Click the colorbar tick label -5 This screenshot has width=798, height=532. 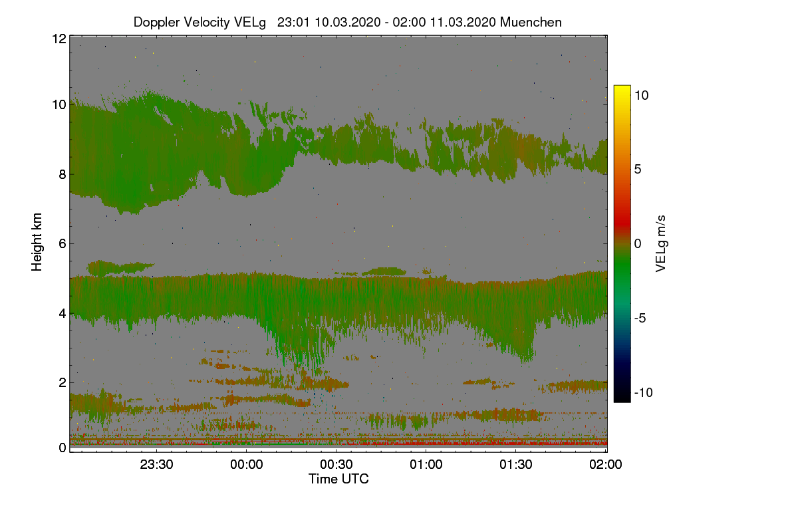[640, 318]
